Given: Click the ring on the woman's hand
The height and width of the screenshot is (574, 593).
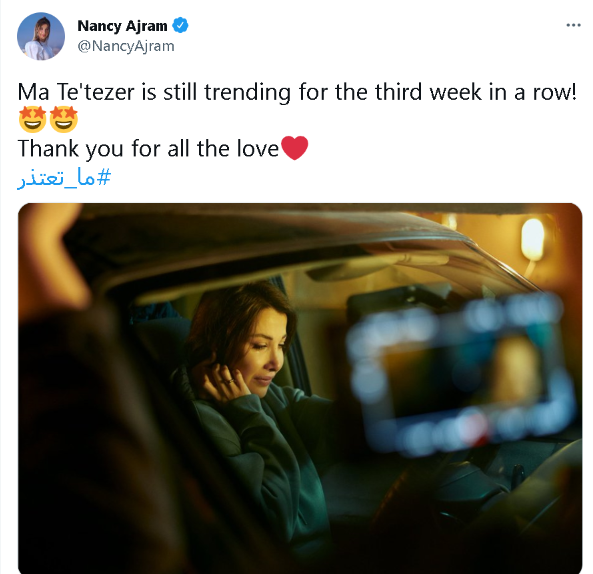Looking at the screenshot, I should pyautogui.click(x=230, y=381).
